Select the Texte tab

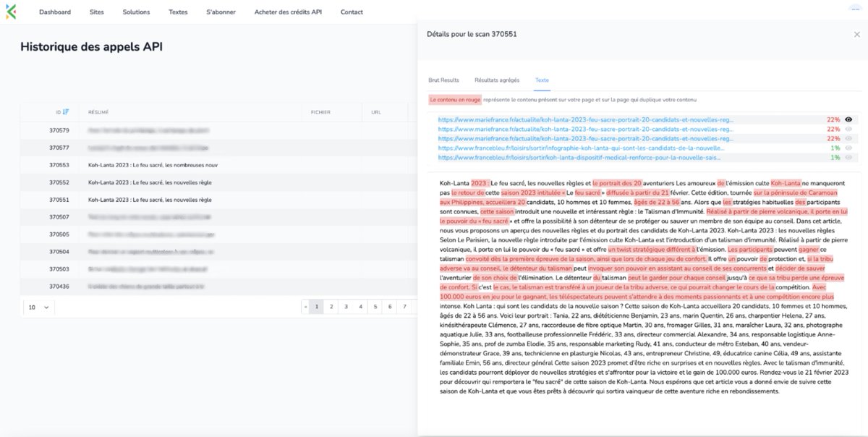point(542,80)
